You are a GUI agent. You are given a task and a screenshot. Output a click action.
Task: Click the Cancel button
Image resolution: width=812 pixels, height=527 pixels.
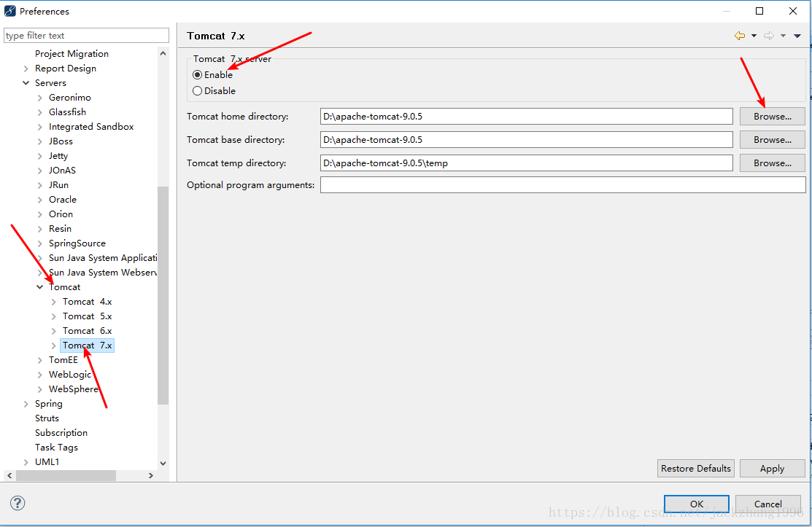(768, 504)
